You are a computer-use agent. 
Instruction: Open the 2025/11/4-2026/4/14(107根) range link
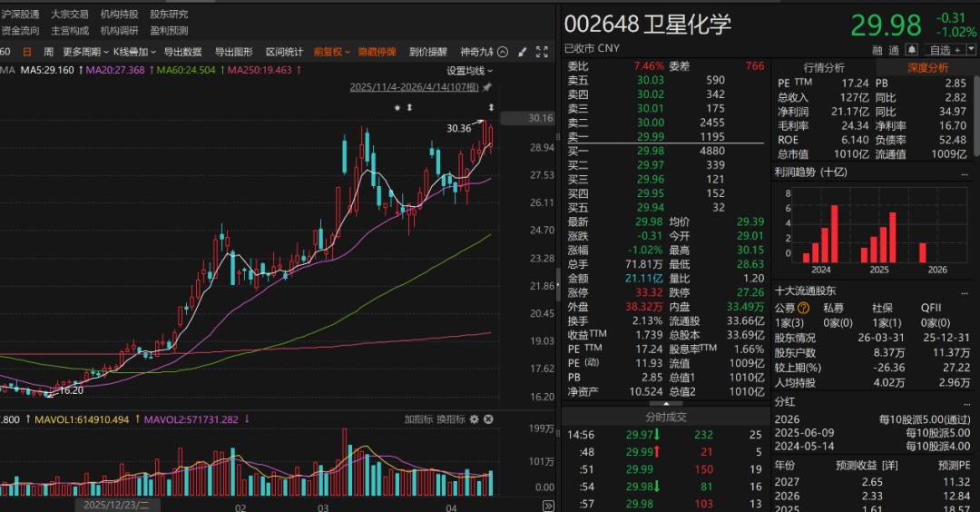tap(414, 87)
